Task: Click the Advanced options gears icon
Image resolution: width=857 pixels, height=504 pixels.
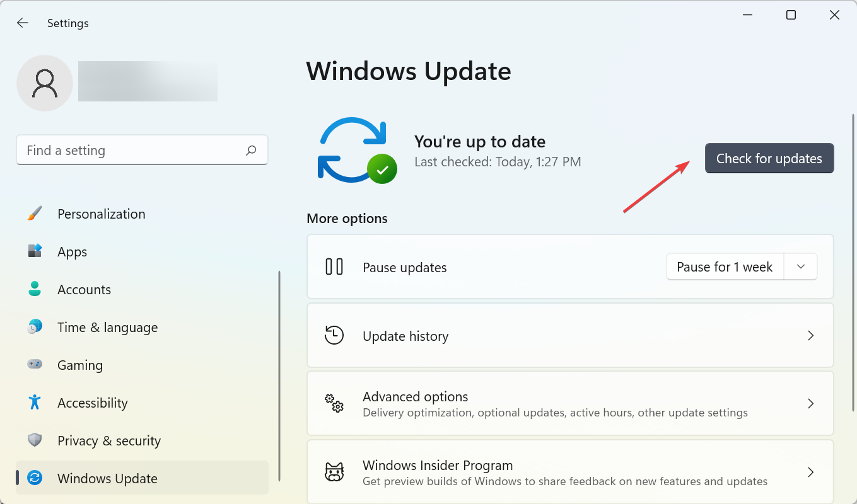Action: click(x=334, y=403)
